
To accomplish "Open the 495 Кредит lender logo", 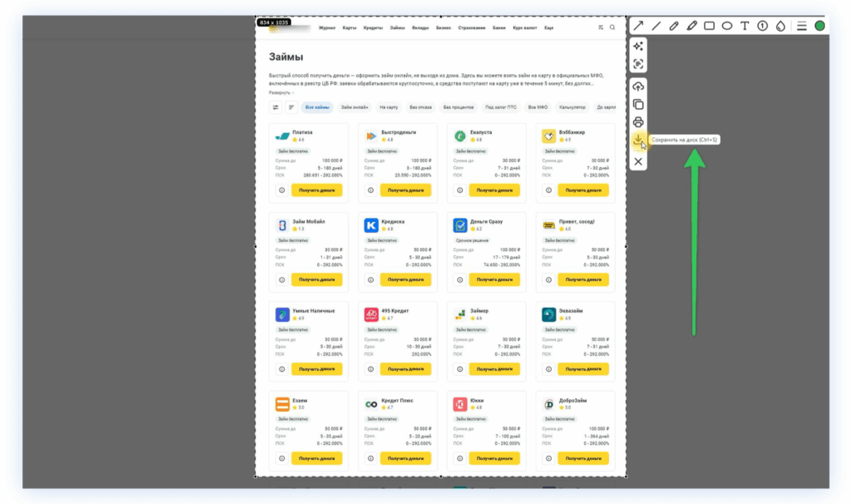I will tap(371, 314).
